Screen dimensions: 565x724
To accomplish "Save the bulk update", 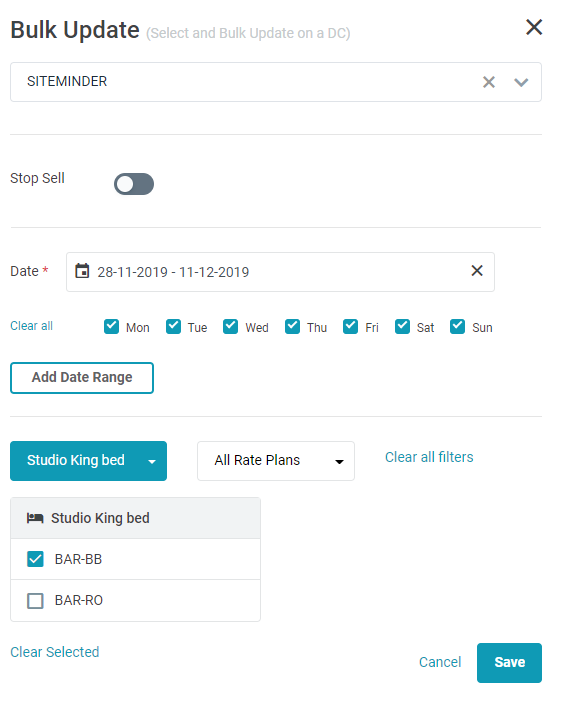I will point(509,663).
